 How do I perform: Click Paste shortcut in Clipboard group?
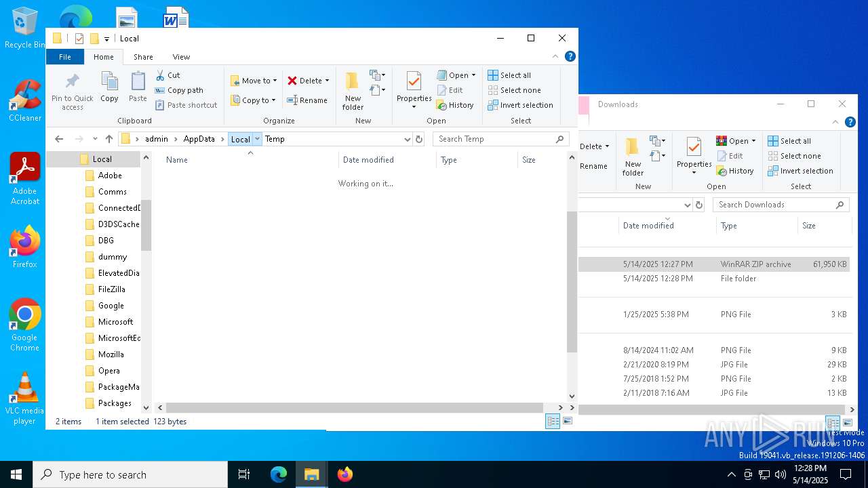click(186, 105)
